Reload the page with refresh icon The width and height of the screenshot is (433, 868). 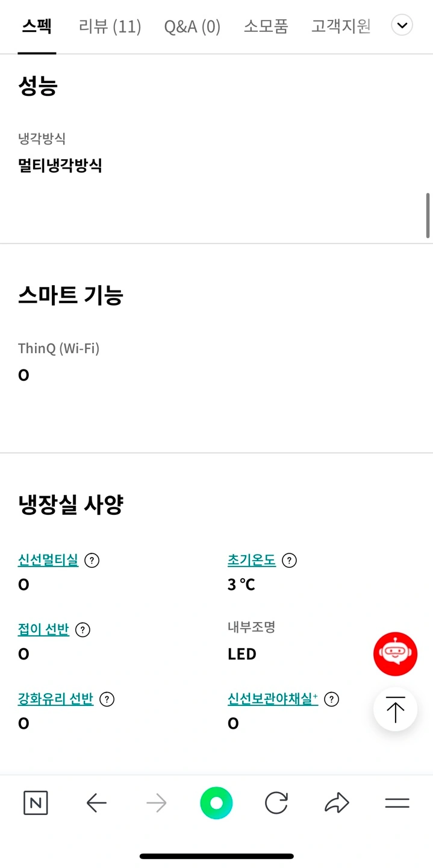[x=276, y=803]
